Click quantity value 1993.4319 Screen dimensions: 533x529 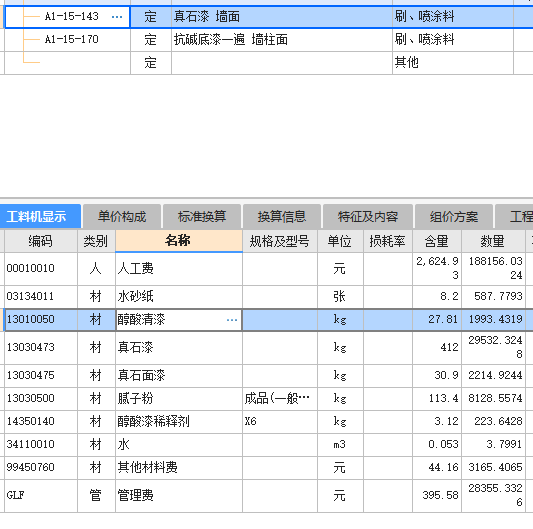494,320
